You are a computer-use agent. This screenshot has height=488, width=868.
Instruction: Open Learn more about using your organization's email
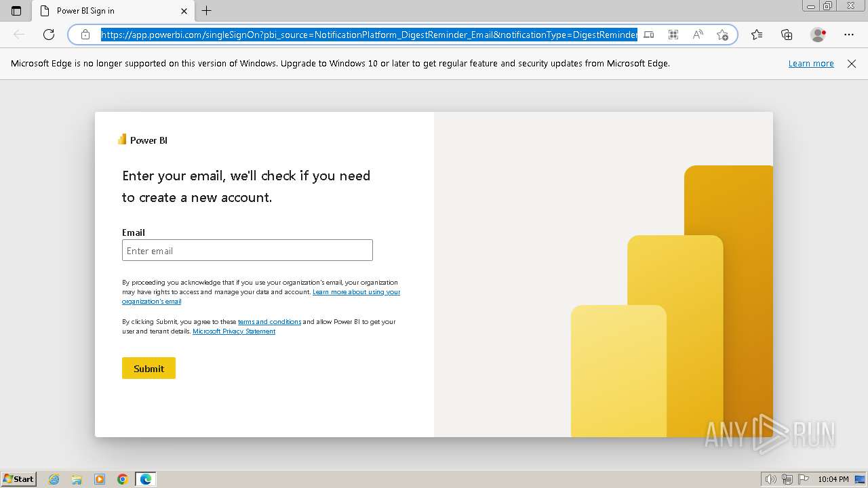click(261, 296)
